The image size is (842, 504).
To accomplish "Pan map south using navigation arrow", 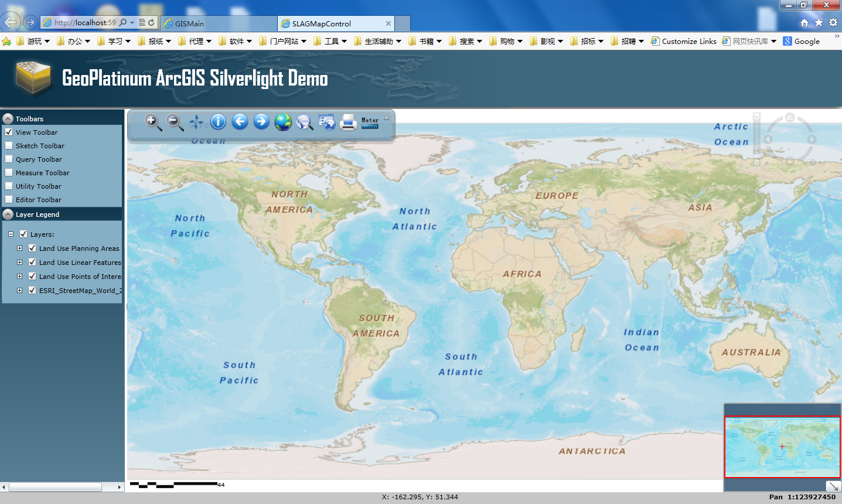I will [x=790, y=161].
